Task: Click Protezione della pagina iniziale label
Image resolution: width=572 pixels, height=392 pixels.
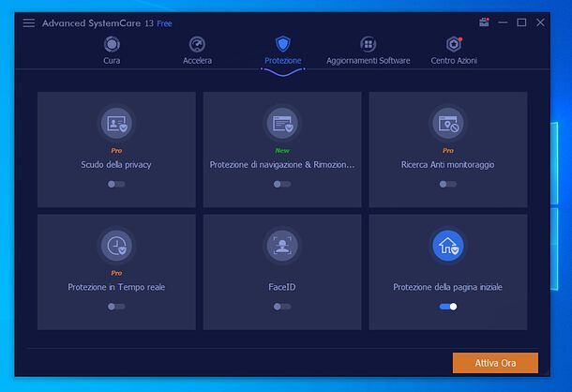Action: 448,287
